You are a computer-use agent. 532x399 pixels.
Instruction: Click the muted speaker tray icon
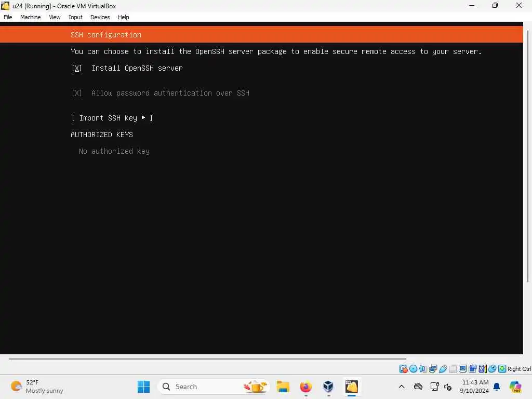(x=447, y=387)
